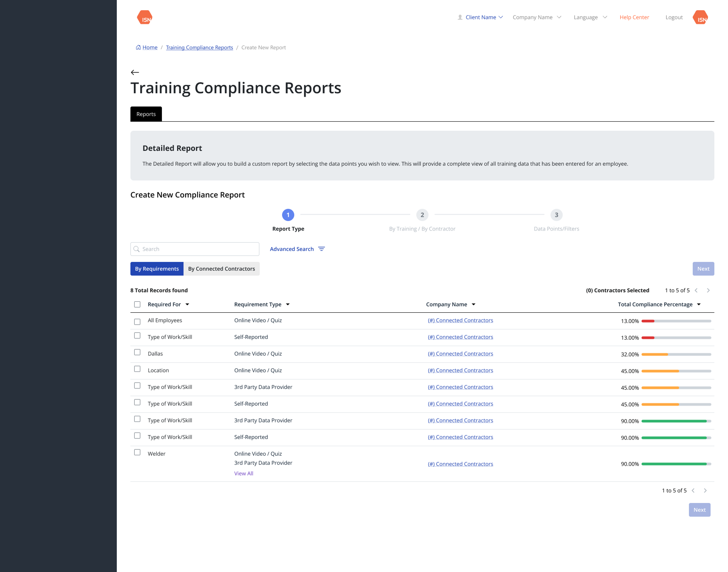Check the Welder row checkbox

pos(137,452)
